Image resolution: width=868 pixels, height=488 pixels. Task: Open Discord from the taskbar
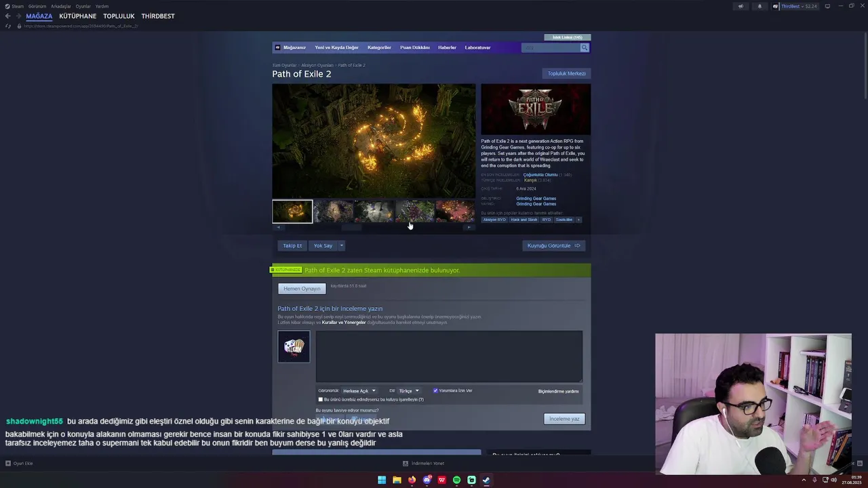[x=427, y=480]
